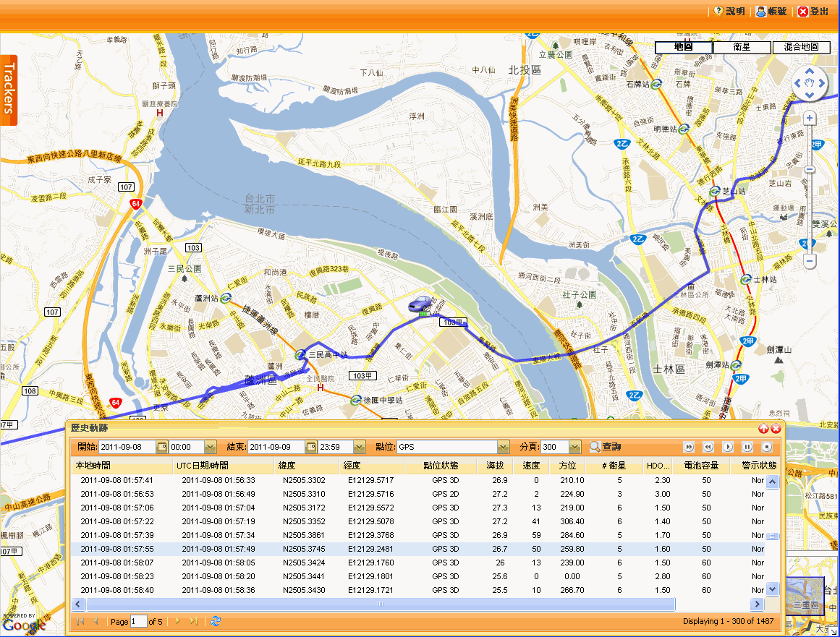Pan the map left with arrow
The width and height of the screenshot is (840, 637).
[798, 83]
